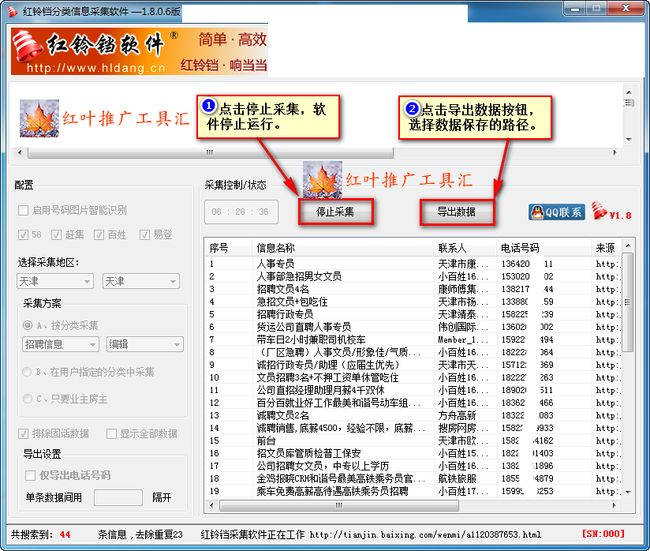Screen dimensions: 650x551
Task: Click the 信息名称 column header
Action: point(343,248)
